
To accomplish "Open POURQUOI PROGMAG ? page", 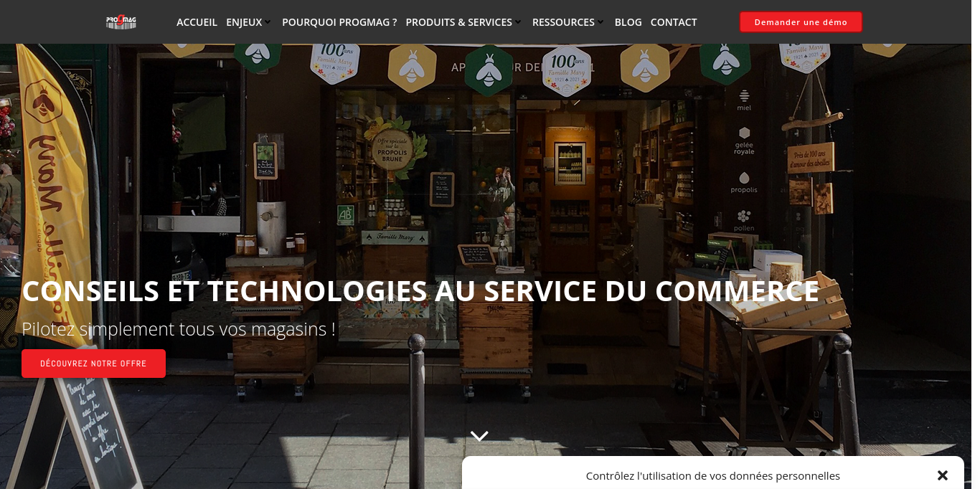I will pyautogui.click(x=339, y=22).
